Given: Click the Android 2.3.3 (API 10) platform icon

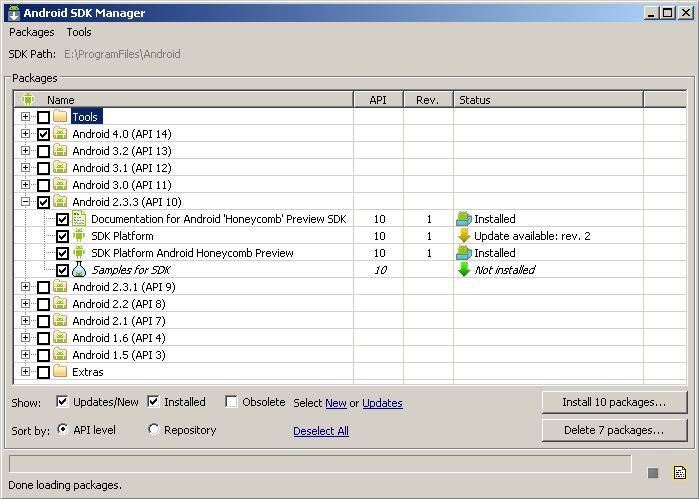Looking at the screenshot, I should pos(60,201).
